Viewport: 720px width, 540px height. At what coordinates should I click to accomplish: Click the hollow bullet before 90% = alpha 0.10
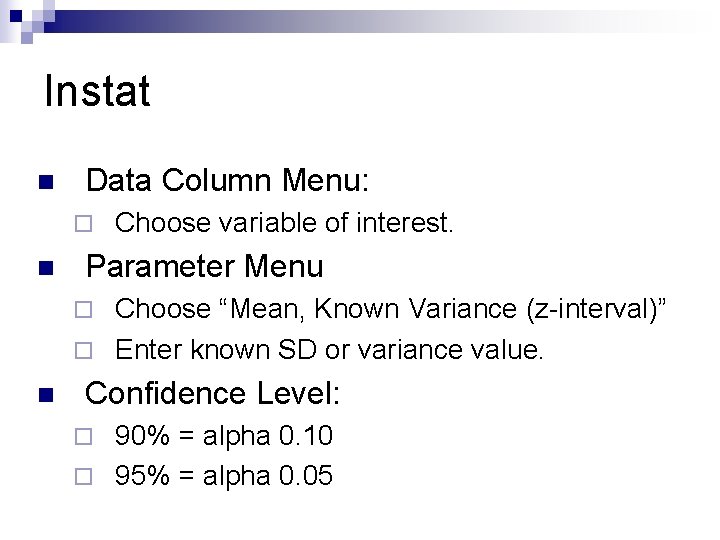[86, 437]
